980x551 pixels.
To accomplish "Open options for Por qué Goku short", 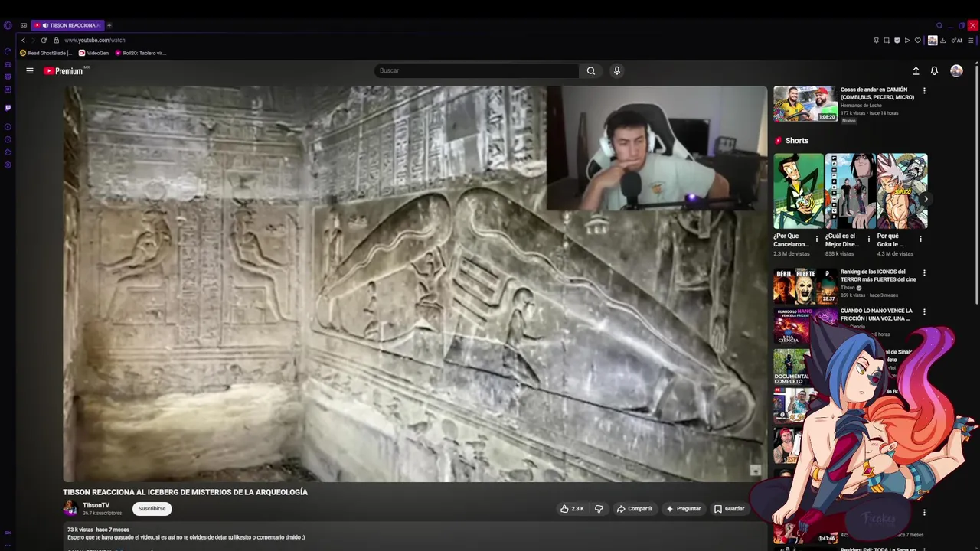I will [920, 239].
